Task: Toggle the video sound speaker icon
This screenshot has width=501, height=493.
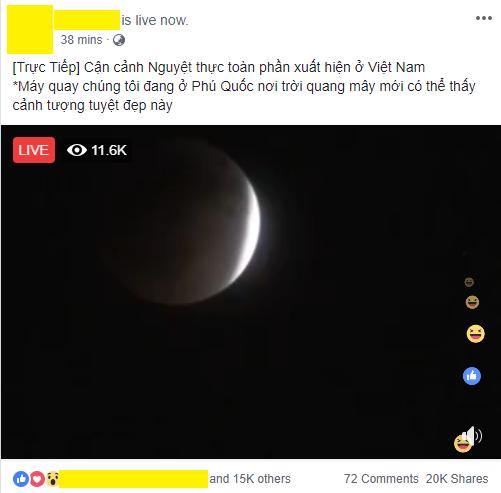Action: point(474,436)
